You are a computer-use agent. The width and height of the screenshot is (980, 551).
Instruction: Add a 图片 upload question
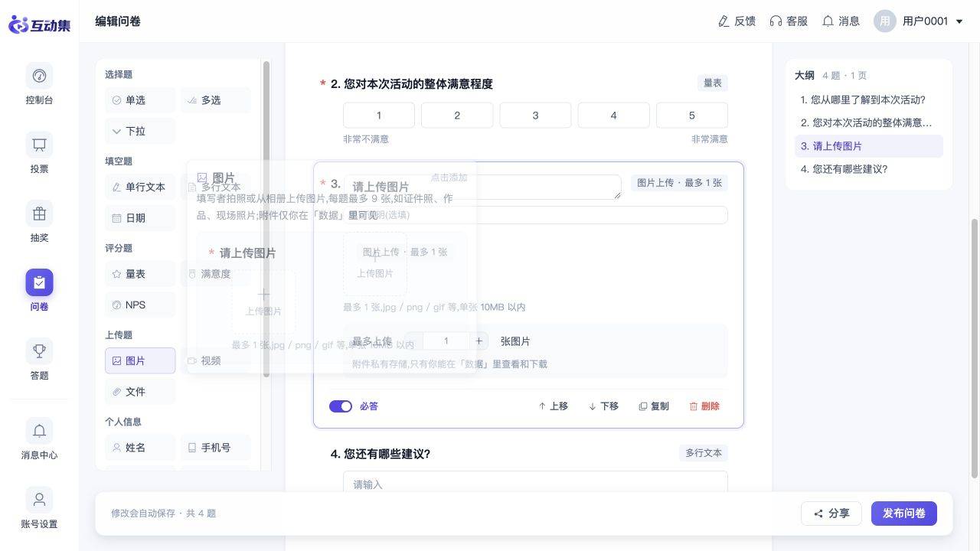140,360
